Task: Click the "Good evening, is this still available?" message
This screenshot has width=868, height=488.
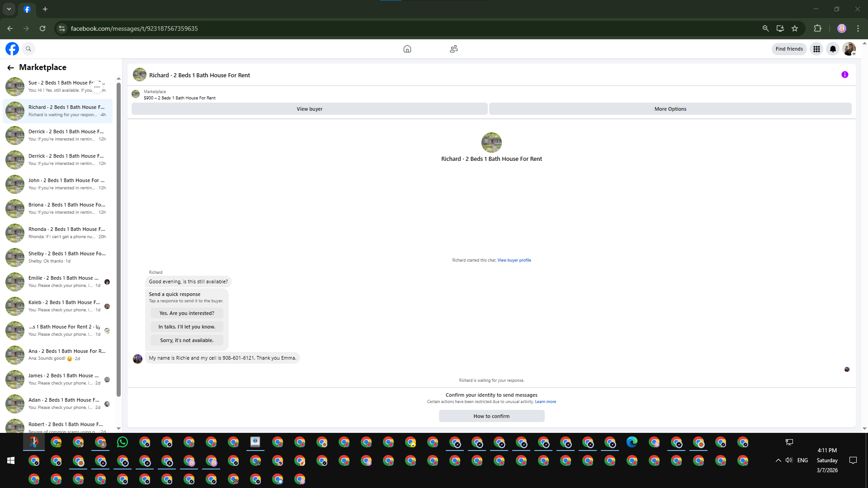Action: coord(188,282)
